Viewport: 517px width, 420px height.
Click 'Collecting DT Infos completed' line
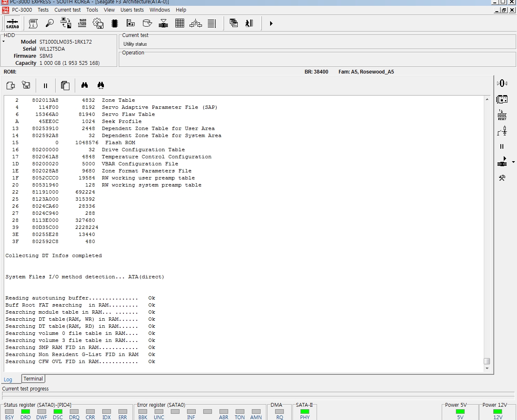[x=54, y=255]
